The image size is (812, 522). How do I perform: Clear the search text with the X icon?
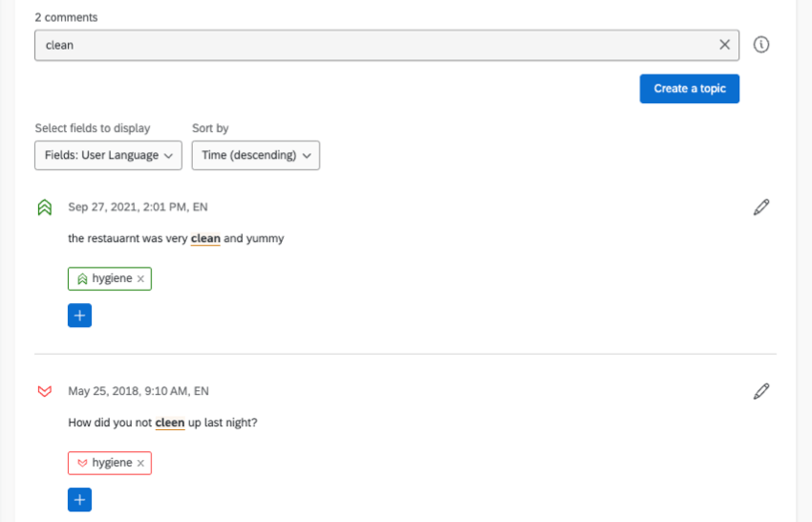[x=724, y=45]
